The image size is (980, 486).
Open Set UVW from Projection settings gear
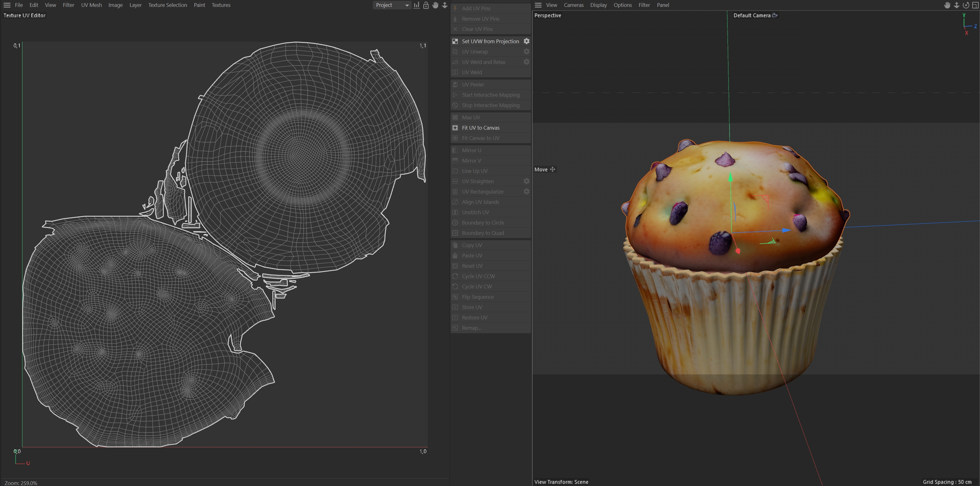coord(527,41)
